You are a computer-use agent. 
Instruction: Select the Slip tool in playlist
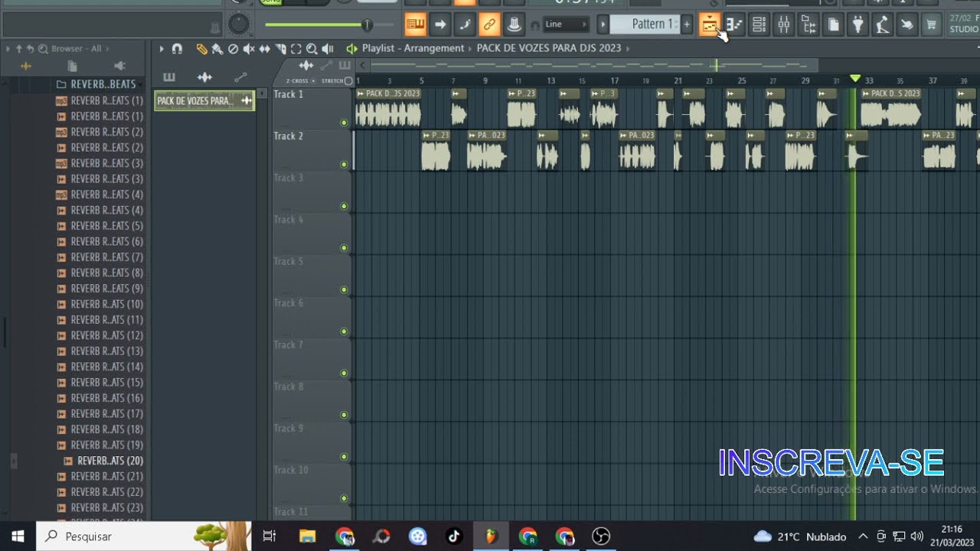click(x=265, y=48)
